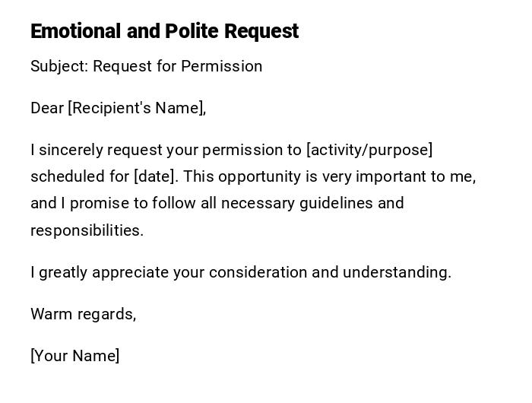Select the [Your Name] placeholder
The image size is (532, 403).
(x=74, y=356)
